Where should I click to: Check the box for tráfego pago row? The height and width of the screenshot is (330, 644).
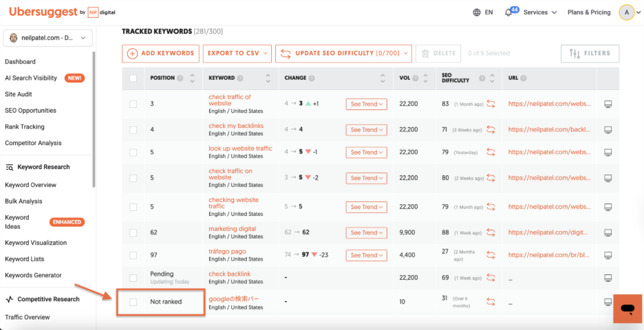click(133, 255)
